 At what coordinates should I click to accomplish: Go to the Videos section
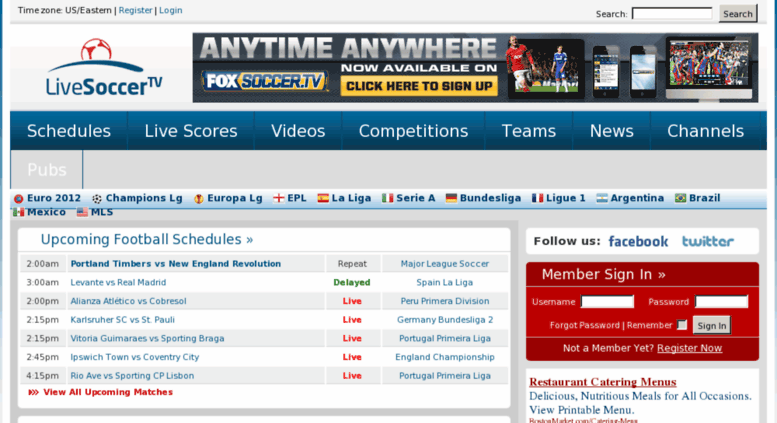298,131
